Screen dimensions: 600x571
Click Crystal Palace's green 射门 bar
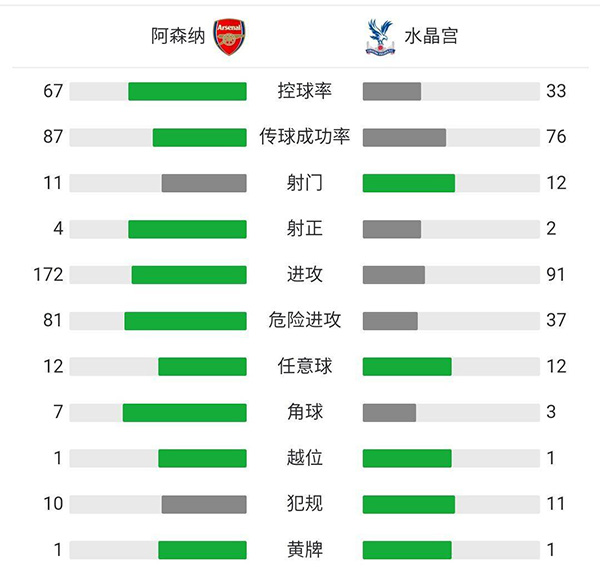coord(408,183)
